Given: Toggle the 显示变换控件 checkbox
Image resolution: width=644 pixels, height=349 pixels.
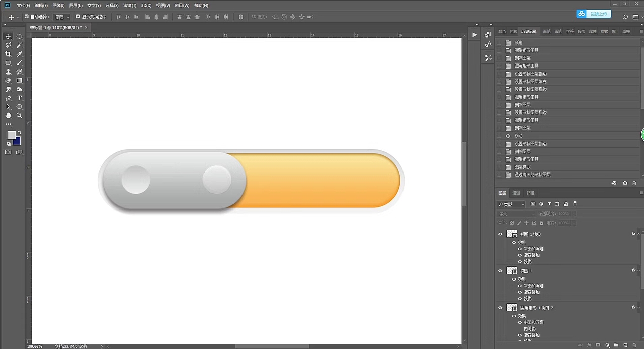Looking at the screenshot, I should click(x=78, y=17).
